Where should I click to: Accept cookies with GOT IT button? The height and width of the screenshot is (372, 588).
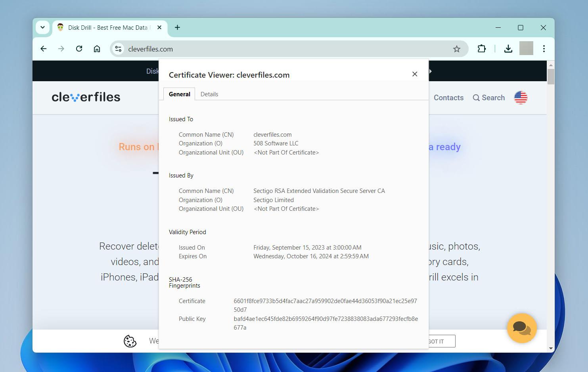click(441, 341)
